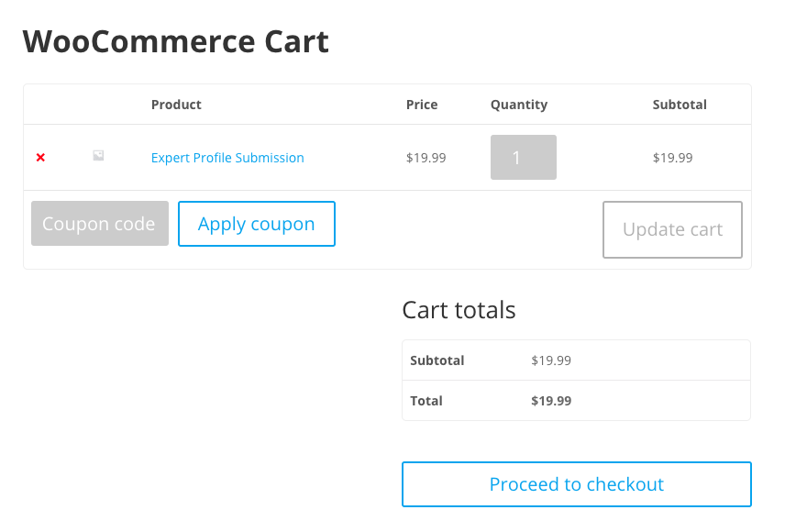This screenshot has height=532, width=785.
Task: Apply the coupon using Apply coupon button
Action: pyautogui.click(x=257, y=224)
